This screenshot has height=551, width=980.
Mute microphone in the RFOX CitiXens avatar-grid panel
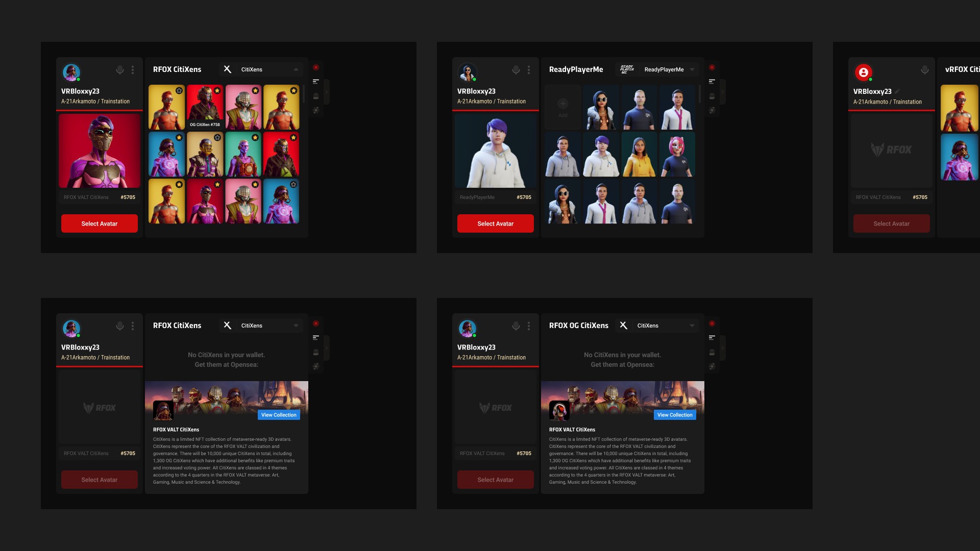click(x=120, y=70)
